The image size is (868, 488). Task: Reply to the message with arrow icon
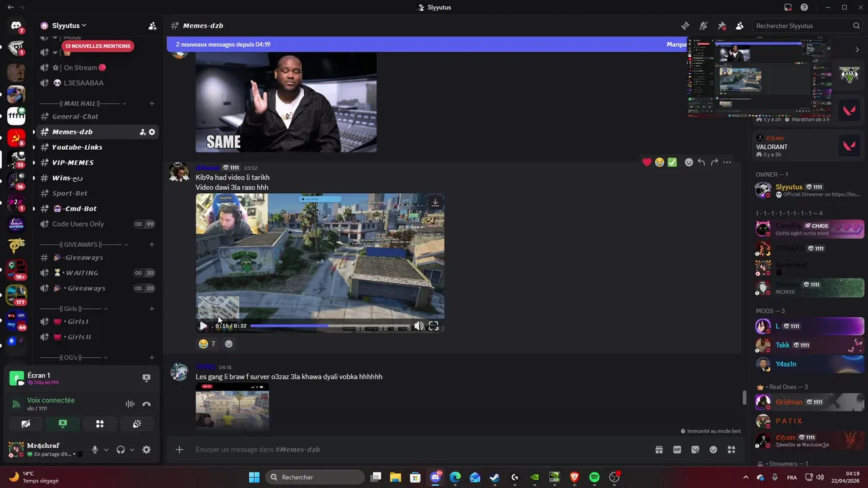click(701, 162)
